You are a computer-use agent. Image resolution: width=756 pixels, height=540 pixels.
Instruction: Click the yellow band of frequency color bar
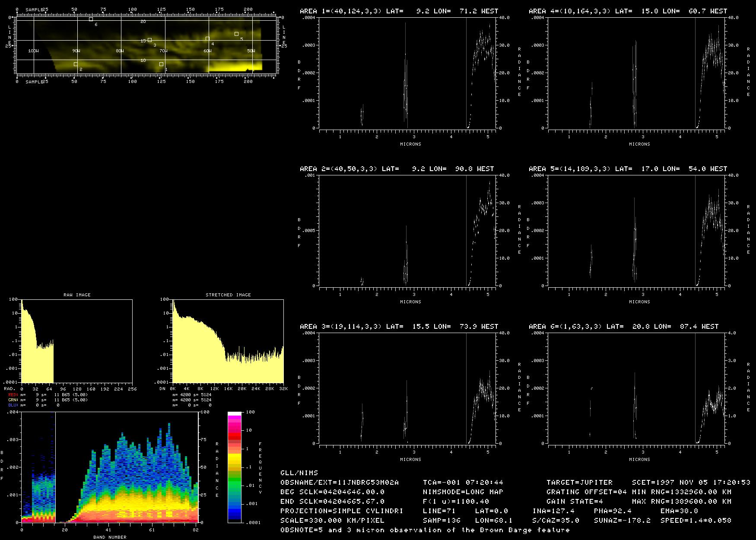pyautogui.click(x=235, y=458)
